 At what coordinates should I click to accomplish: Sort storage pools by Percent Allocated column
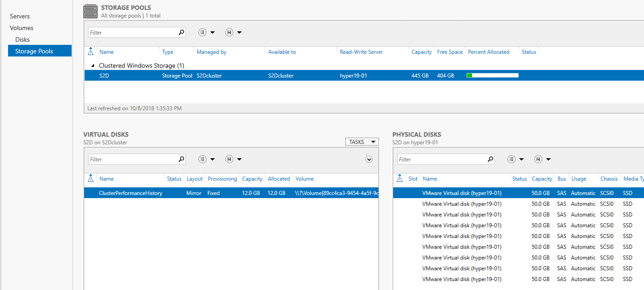(489, 52)
